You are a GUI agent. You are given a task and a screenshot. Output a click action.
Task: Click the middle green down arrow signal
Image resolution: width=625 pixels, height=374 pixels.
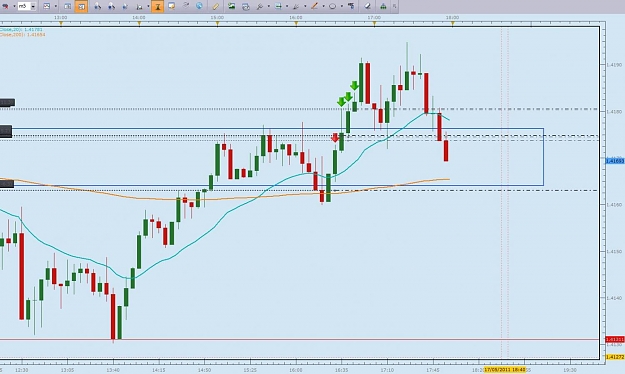(x=348, y=97)
